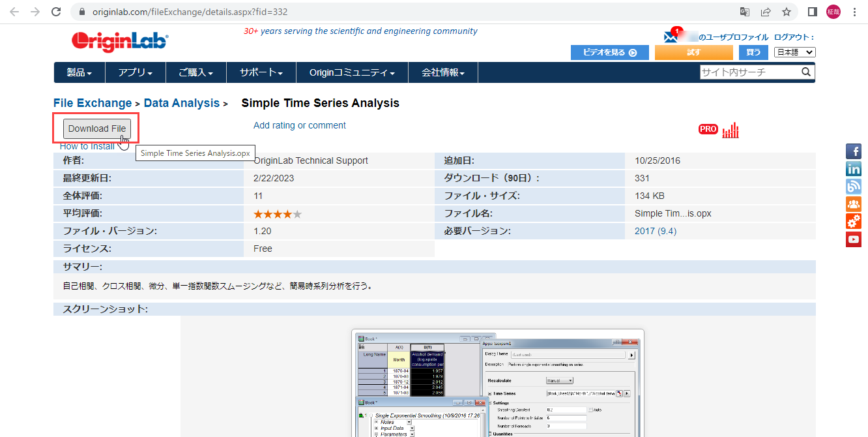Image resolution: width=868 pixels, height=437 pixels.
Task: Click the 30+ years serving tagline text
Action: click(x=360, y=31)
